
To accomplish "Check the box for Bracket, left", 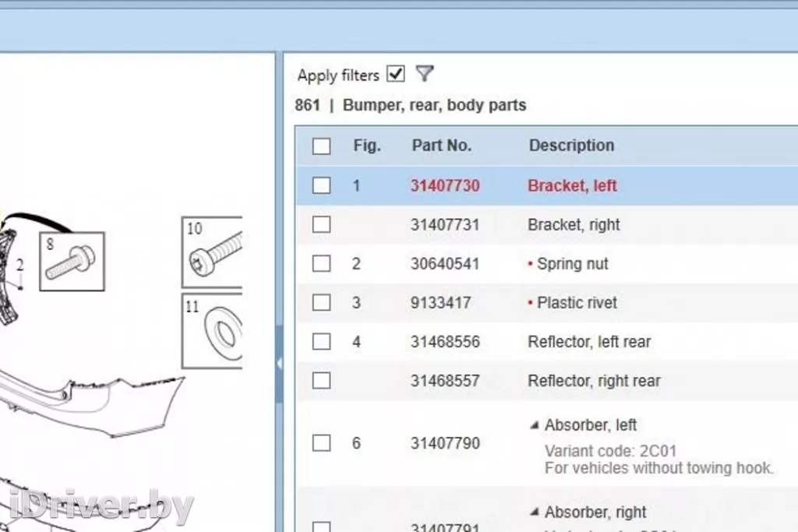I will (321, 185).
